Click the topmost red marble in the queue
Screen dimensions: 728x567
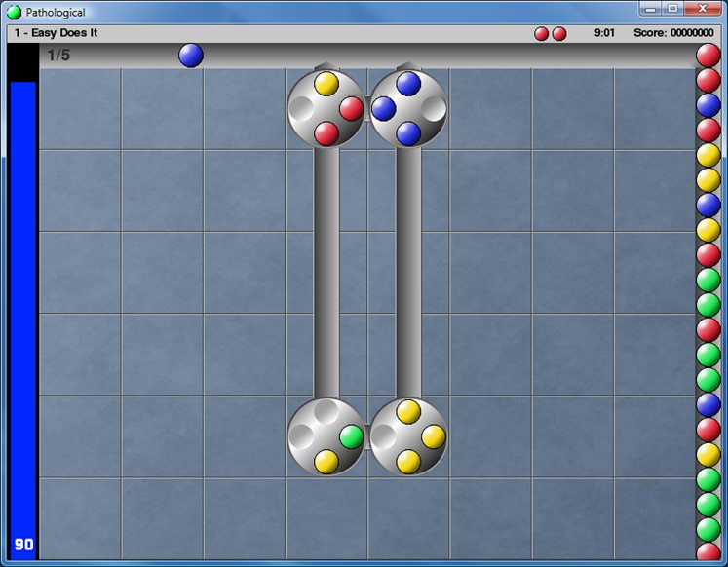709,56
